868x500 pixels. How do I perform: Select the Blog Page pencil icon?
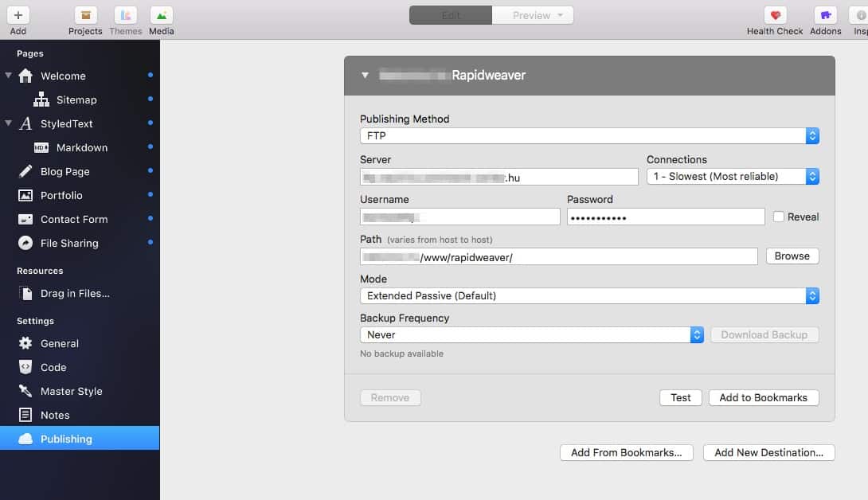pyautogui.click(x=25, y=171)
